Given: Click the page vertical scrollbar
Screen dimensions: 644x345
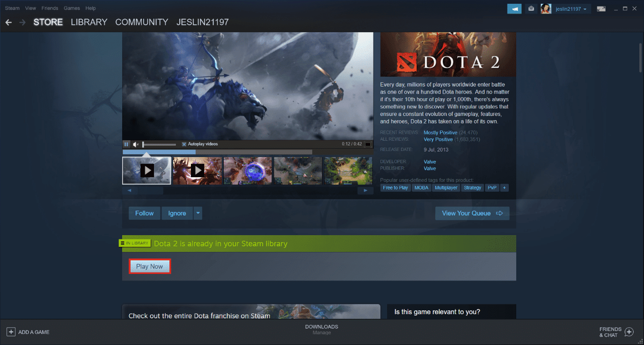Looking at the screenshot, I should coord(641,57).
